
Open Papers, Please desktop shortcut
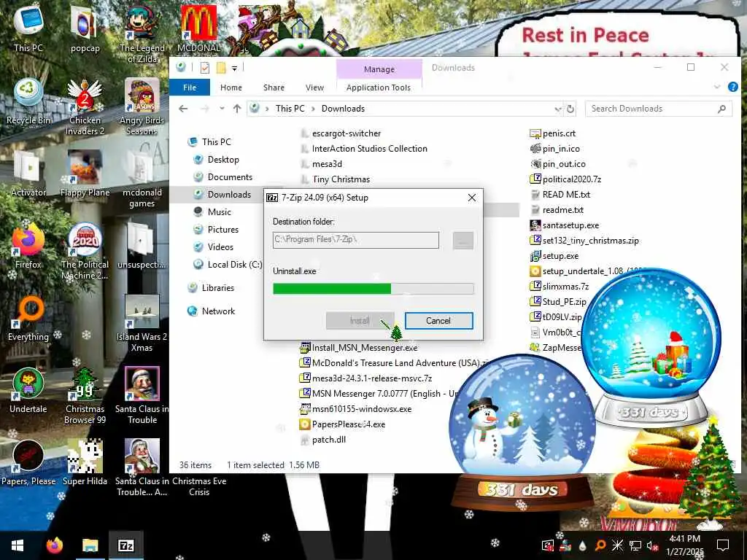[x=28, y=463]
